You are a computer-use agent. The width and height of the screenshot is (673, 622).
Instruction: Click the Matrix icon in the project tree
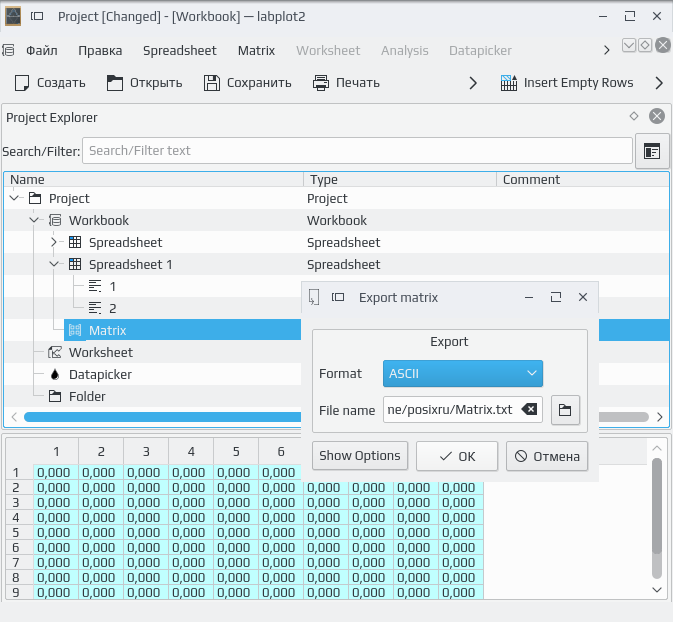coord(75,330)
